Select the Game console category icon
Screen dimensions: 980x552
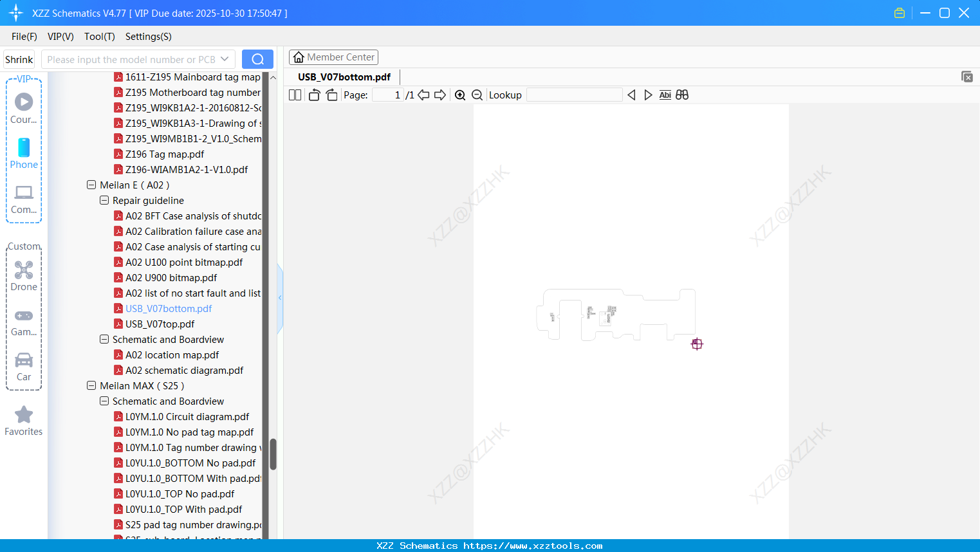24,322
